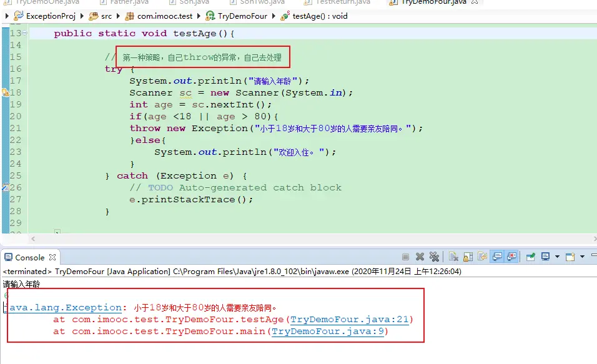The image size is (597, 364).
Task: Expand the breadcrumb arrow after ExceptionProj
Action: coord(82,16)
